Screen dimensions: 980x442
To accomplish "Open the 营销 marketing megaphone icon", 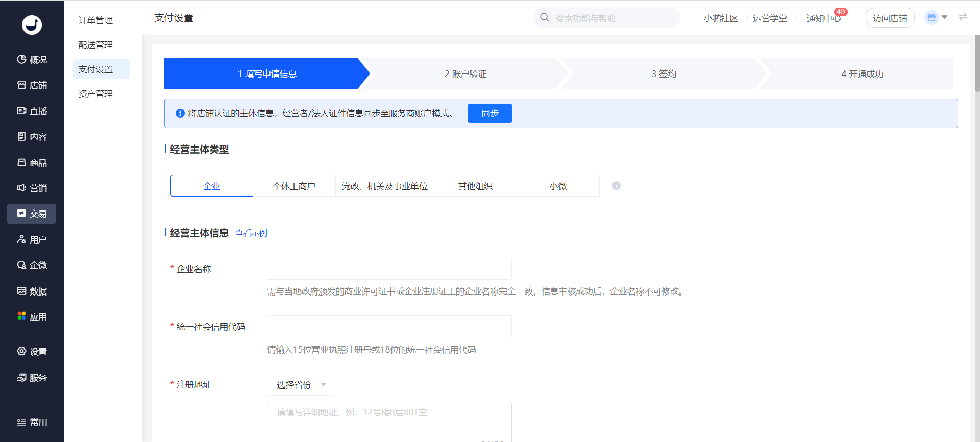I will 21,188.
